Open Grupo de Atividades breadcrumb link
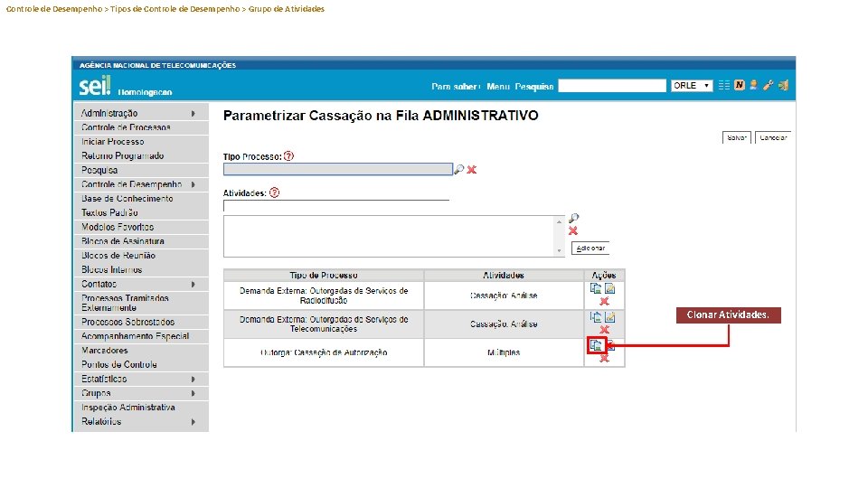 [x=287, y=9]
